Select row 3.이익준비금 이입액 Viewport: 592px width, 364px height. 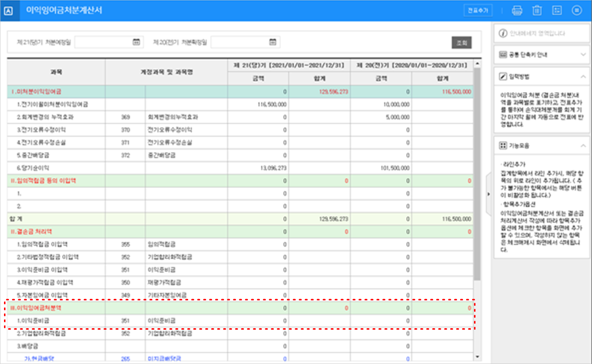pos(42,270)
